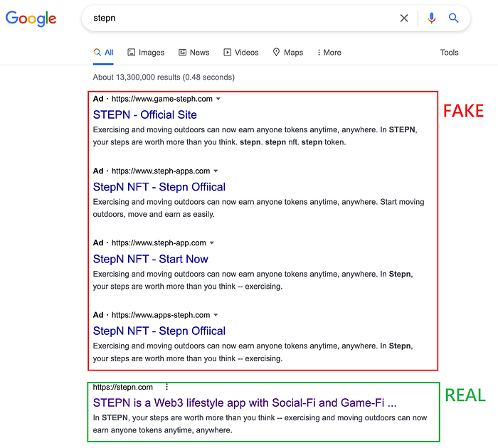Expand the More search categories menu
Image resolution: width=498 pixels, height=448 pixels.
coord(329,53)
